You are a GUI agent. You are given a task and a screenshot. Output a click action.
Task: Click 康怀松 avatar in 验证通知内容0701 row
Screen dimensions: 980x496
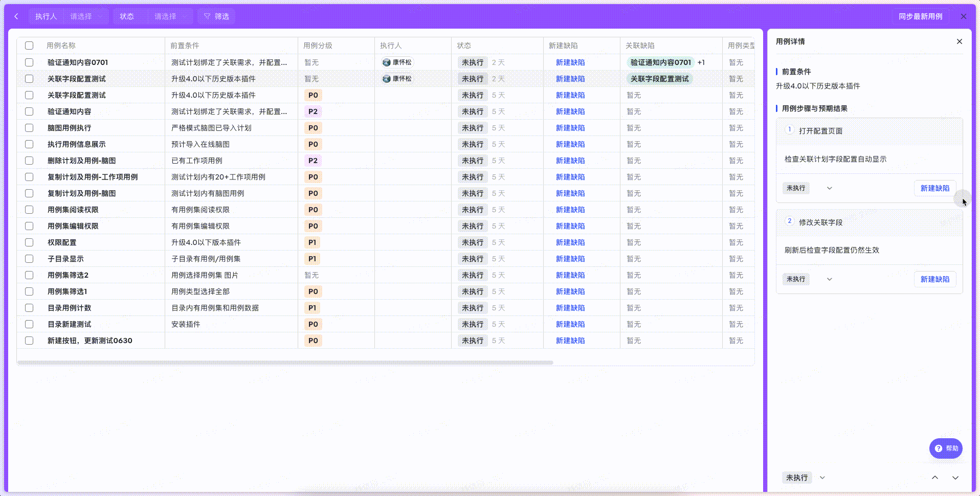pos(397,62)
